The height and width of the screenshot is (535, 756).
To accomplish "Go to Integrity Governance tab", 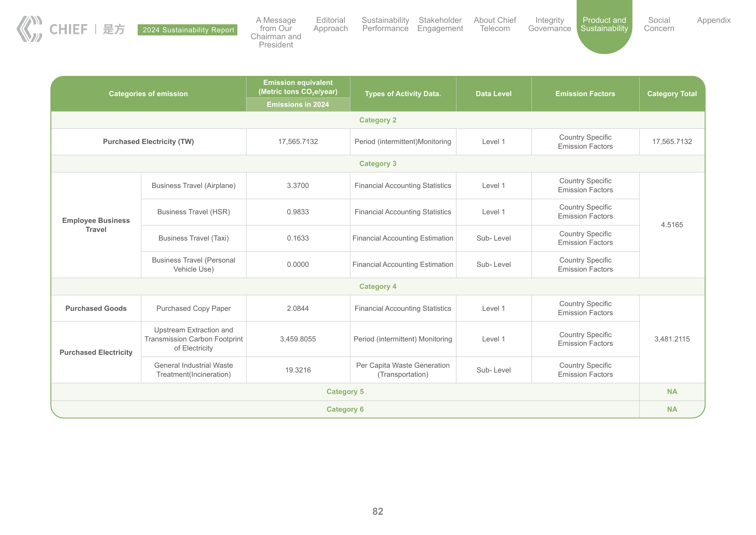I will click(x=550, y=24).
